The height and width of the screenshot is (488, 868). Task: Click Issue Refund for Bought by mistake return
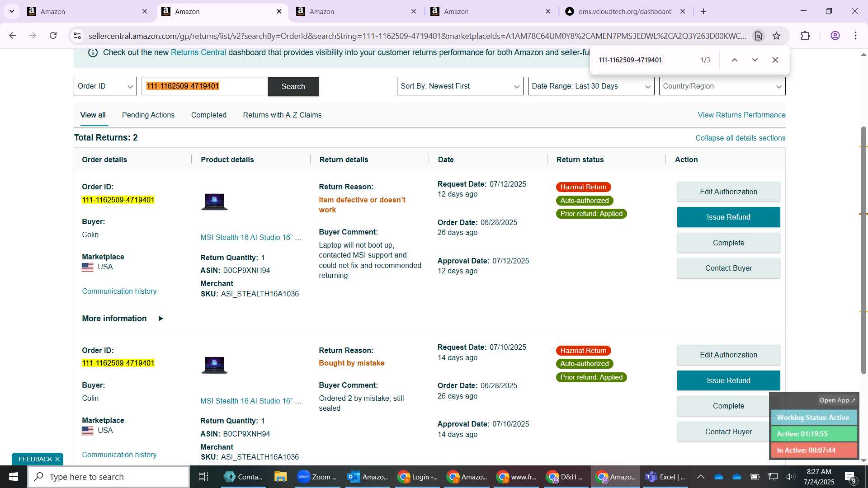click(728, 380)
